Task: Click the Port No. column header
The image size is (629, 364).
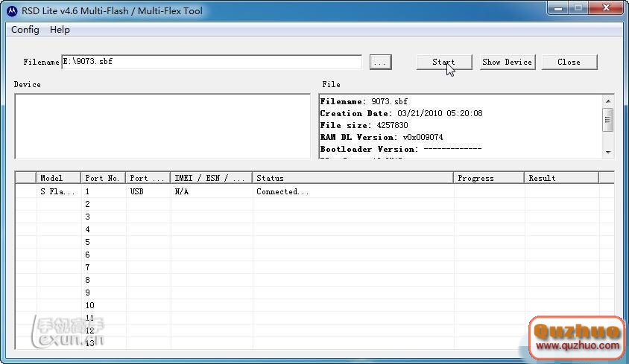Action: pos(103,178)
